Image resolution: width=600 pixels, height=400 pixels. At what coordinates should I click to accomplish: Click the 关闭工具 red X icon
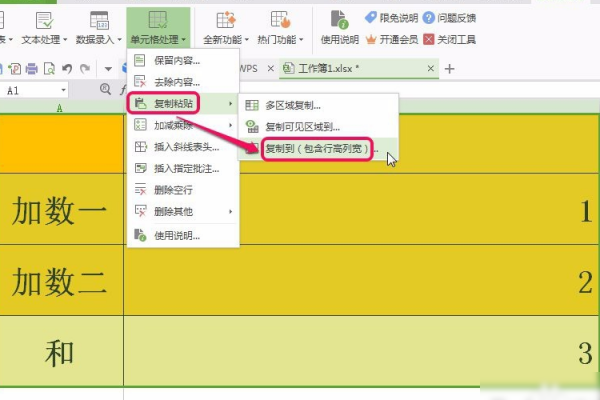pyautogui.click(x=429, y=39)
